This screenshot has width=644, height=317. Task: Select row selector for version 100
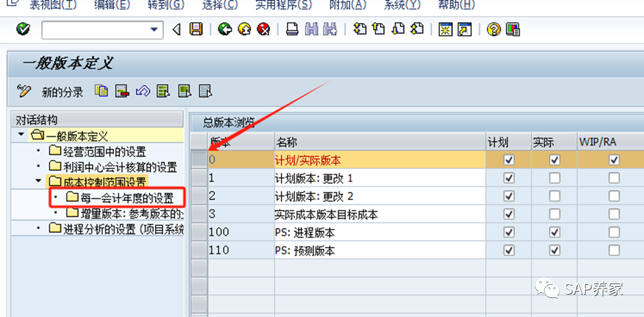coord(199,232)
